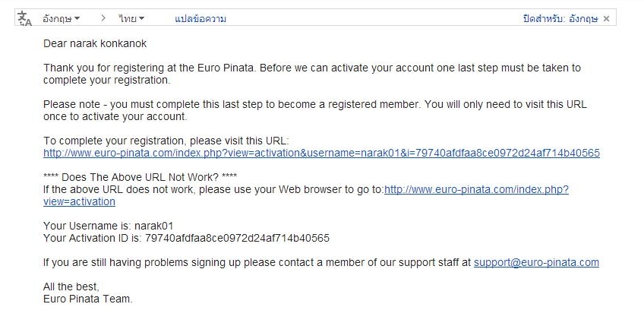Image resolution: width=644 pixels, height=323 pixels.
Task: Open the fallback index.php?view=activation link
Action: [x=476, y=189]
